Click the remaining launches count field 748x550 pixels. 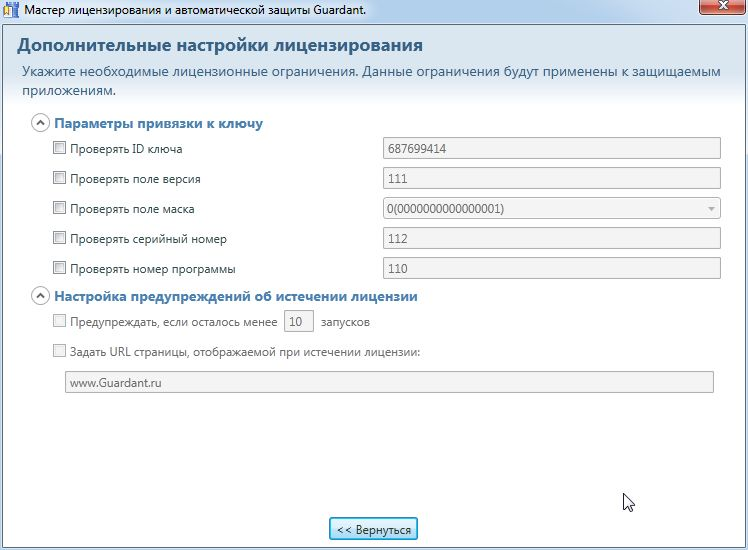pyautogui.click(x=299, y=322)
